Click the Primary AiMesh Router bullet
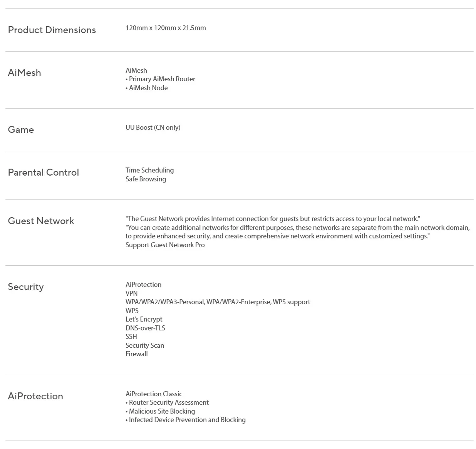 (x=161, y=79)
